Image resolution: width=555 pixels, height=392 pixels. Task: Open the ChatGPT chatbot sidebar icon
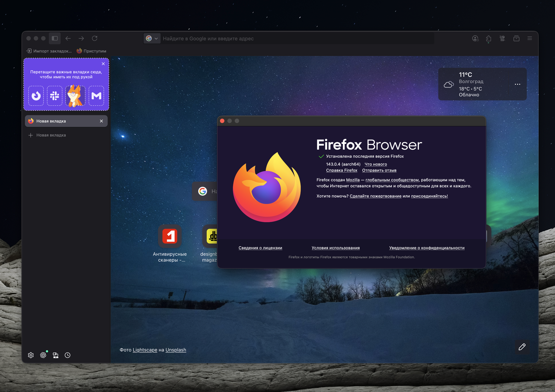pos(43,355)
